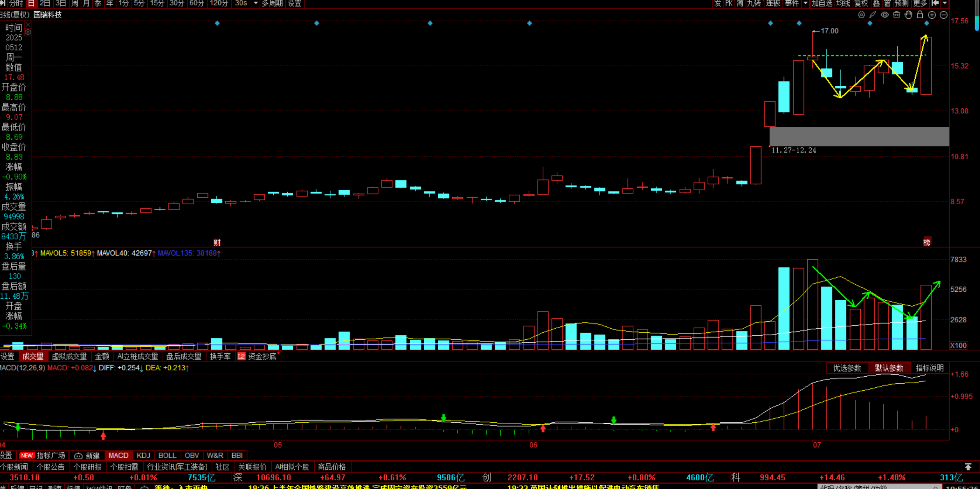
Task: Switch to OBV indicator
Action: click(191, 455)
